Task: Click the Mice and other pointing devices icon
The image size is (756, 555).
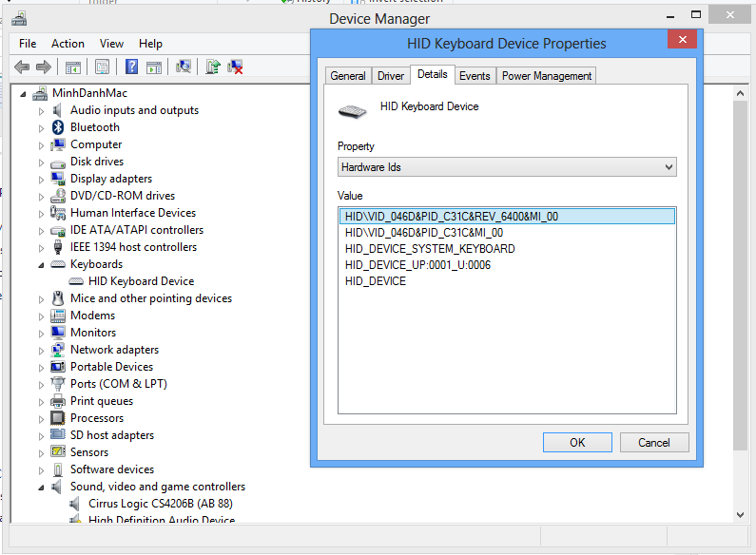Action: coord(58,298)
